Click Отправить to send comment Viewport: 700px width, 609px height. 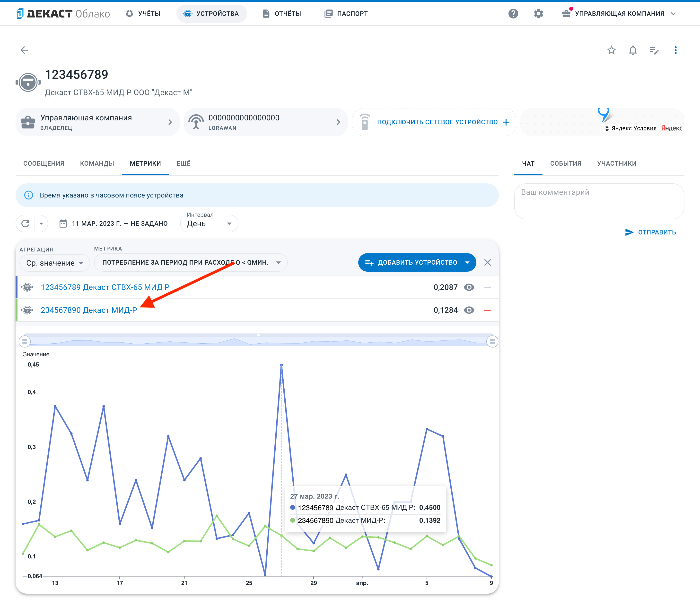click(650, 232)
